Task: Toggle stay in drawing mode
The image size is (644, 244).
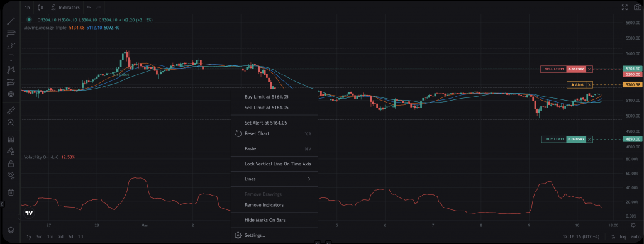Action: pos(11,151)
